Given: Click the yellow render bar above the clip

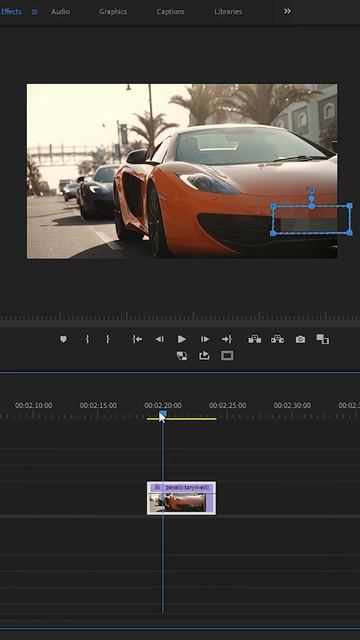Looking at the screenshot, I should [181, 419].
